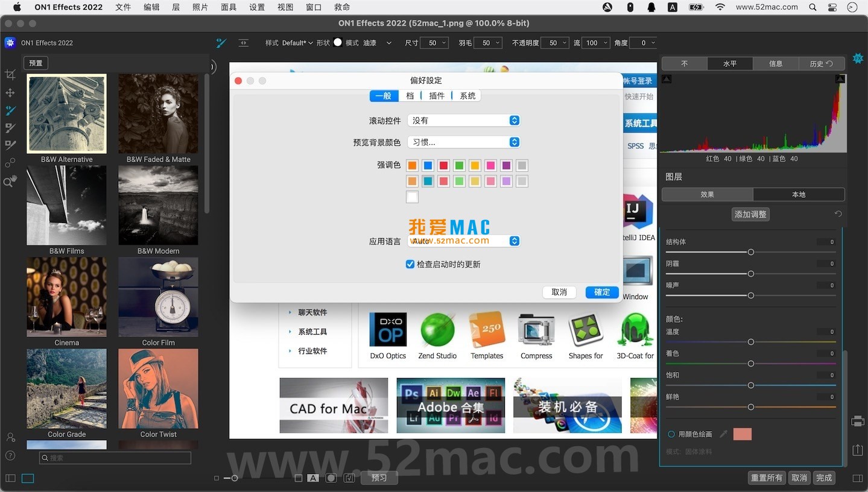Pick color with the eyedropper icon

tap(723, 434)
